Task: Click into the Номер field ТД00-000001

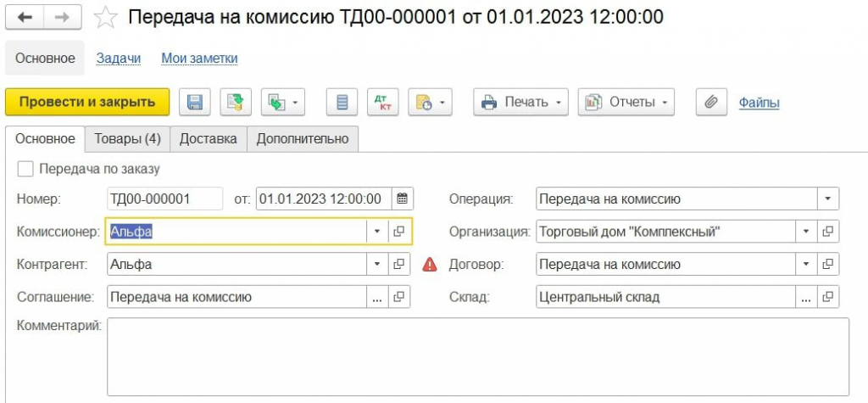Action: pyautogui.click(x=164, y=199)
